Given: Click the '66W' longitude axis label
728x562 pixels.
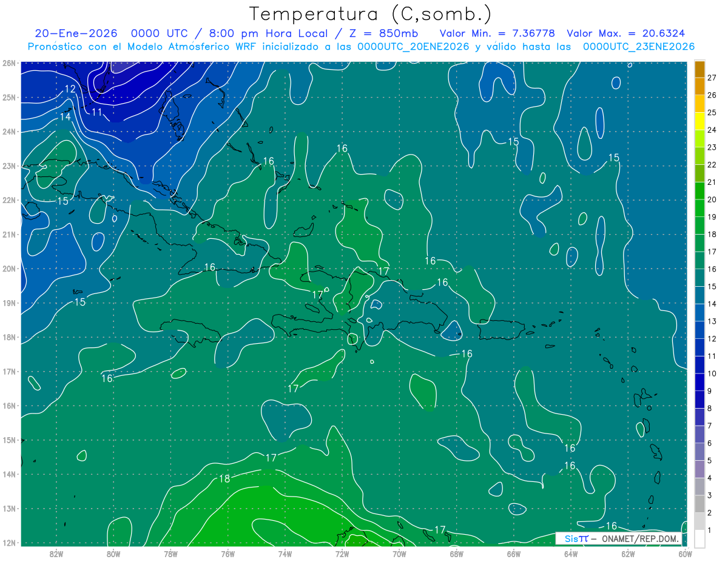Looking at the screenshot, I should pos(513,554).
